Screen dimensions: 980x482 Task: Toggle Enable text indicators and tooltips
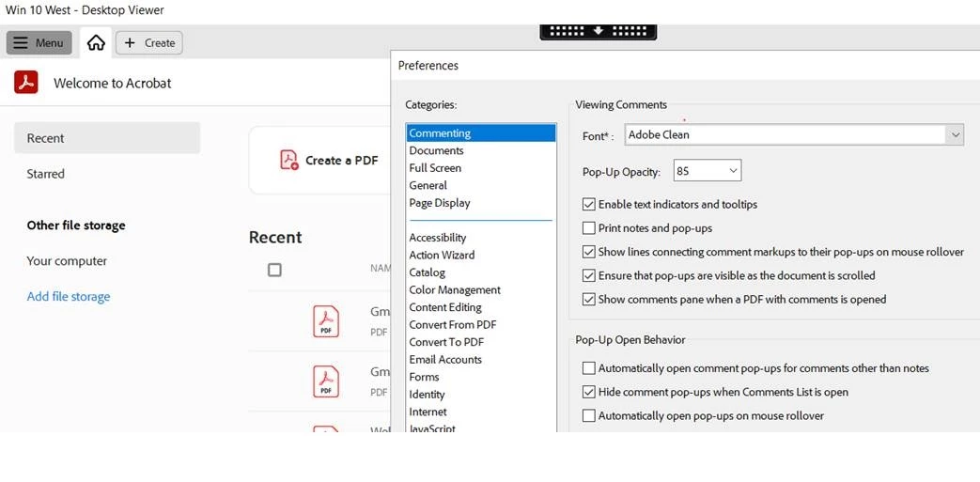[x=588, y=205]
